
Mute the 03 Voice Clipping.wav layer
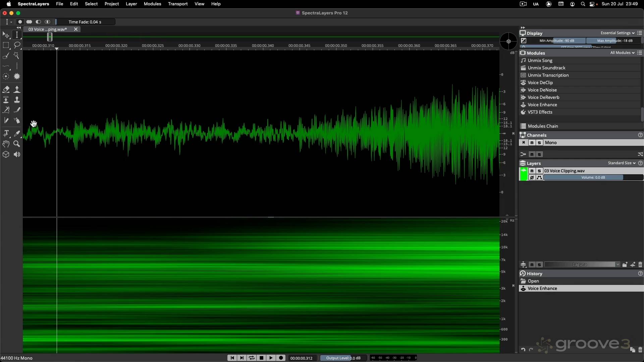pyautogui.click(x=532, y=171)
